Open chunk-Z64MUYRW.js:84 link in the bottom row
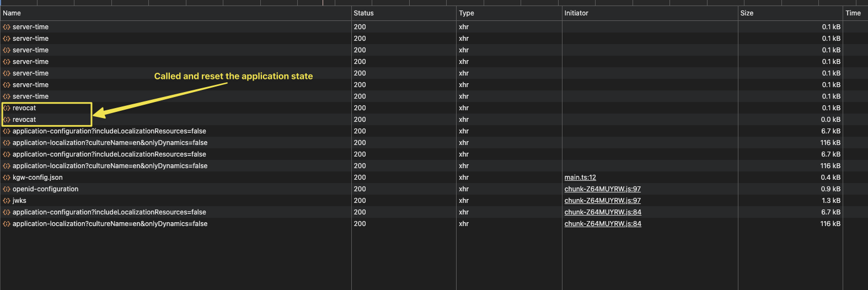Image resolution: width=868 pixels, height=290 pixels. coord(602,224)
